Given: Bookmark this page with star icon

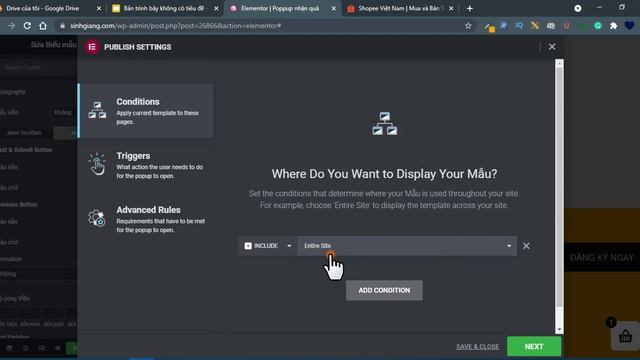Looking at the screenshot, I should (x=468, y=26).
